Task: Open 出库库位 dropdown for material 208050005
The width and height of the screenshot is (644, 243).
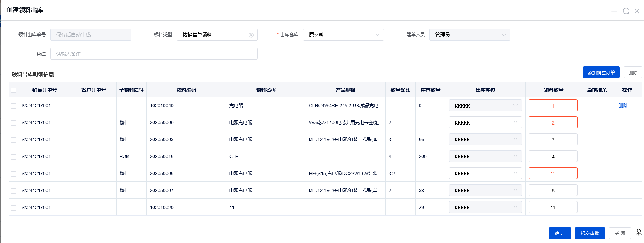Action: pyautogui.click(x=485, y=123)
